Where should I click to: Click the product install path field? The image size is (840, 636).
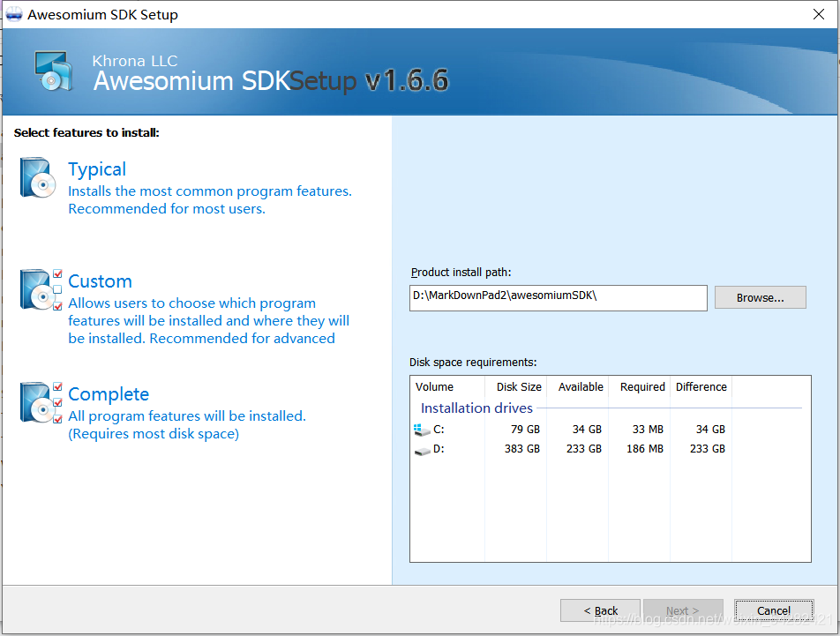coord(559,297)
